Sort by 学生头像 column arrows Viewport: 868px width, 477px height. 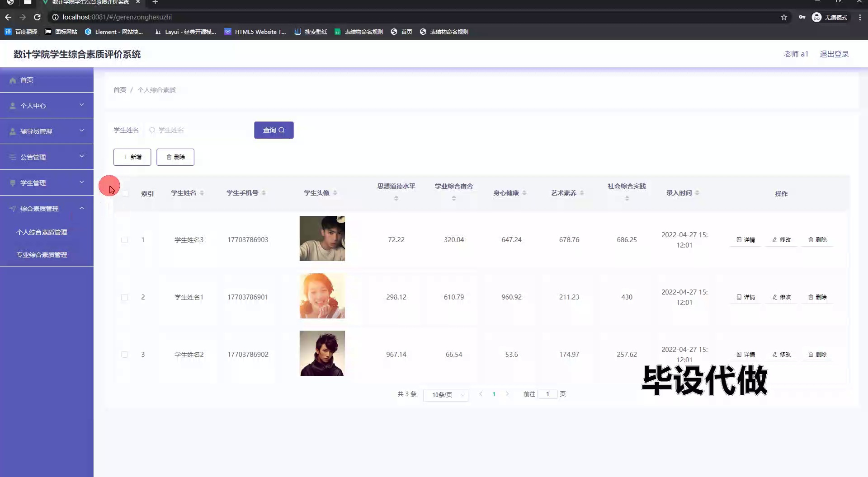[335, 193]
